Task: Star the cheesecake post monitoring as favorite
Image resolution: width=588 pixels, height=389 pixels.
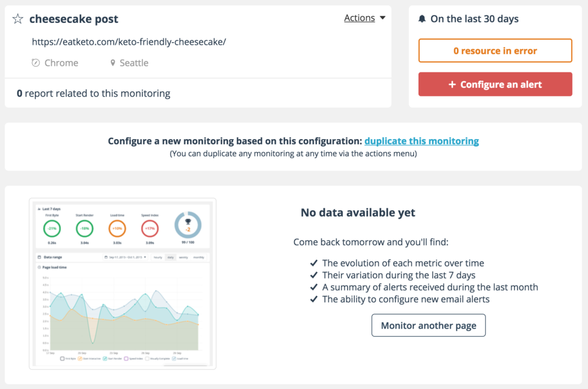Action: (x=18, y=19)
